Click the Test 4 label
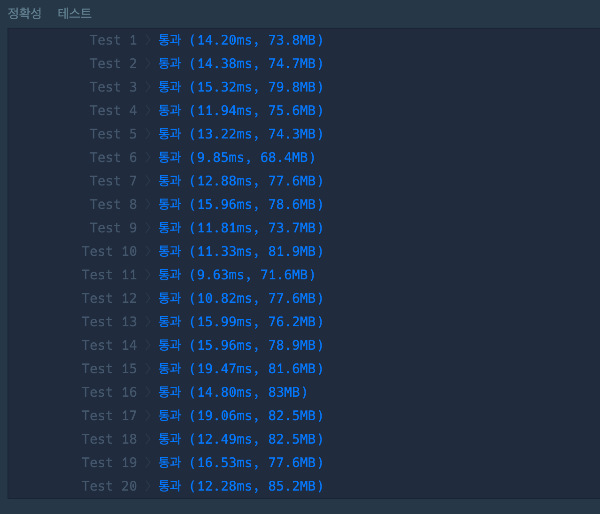This screenshot has height=514, width=600. click(113, 111)
